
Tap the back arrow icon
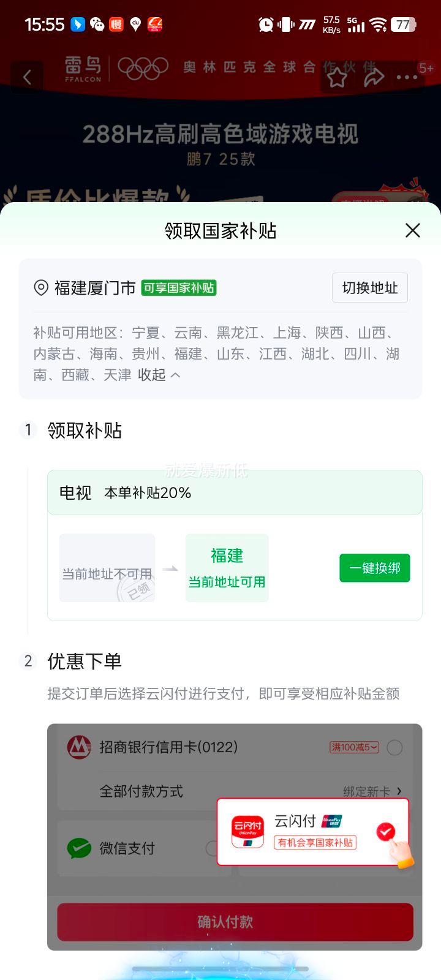27,77
